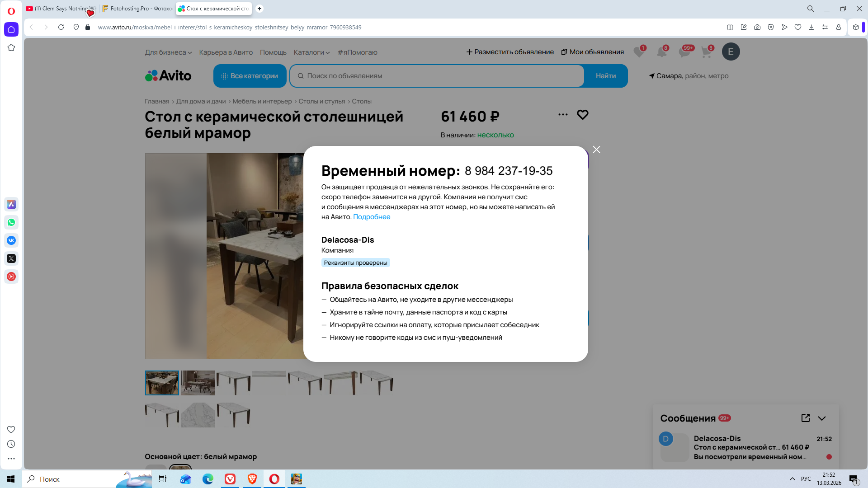This screenshot has width=868, height=488.
Task: Collapse the Сообщения chat panel
Action: coord(822,418)
